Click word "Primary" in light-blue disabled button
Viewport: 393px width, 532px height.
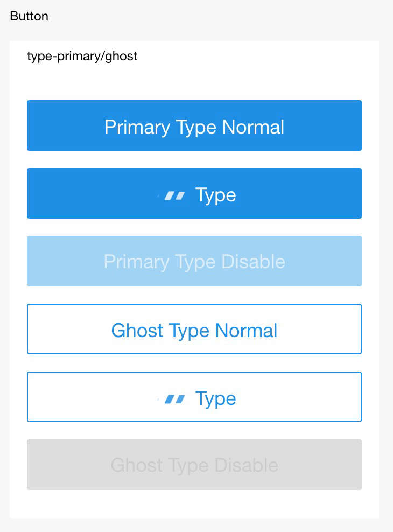coord(136,262)
